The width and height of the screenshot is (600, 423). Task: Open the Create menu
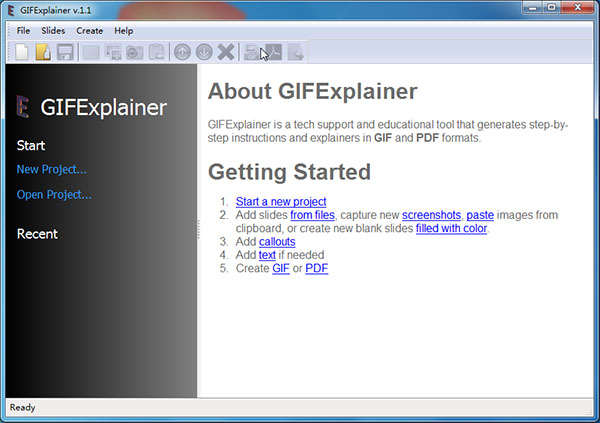[90, 31]
